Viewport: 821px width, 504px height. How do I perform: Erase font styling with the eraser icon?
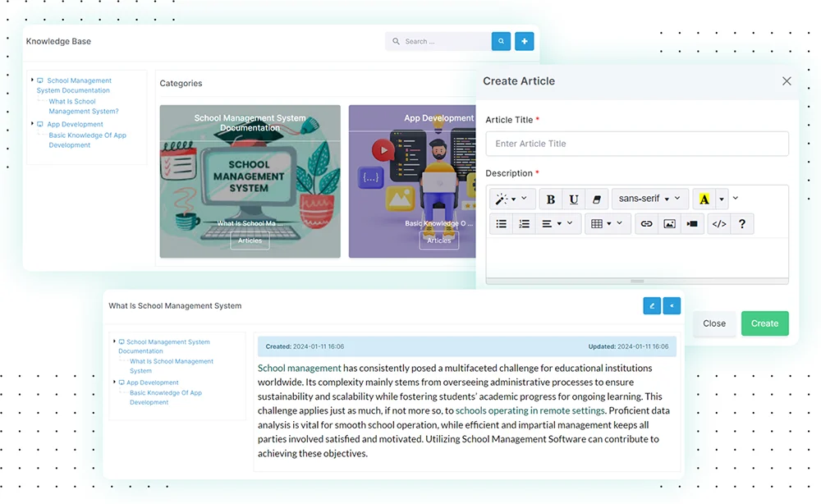click(596, 199)
